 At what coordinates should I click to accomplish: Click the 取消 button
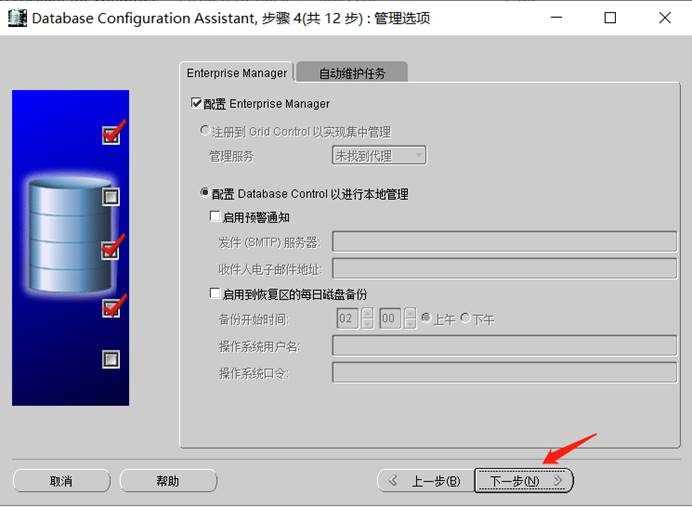61,481
